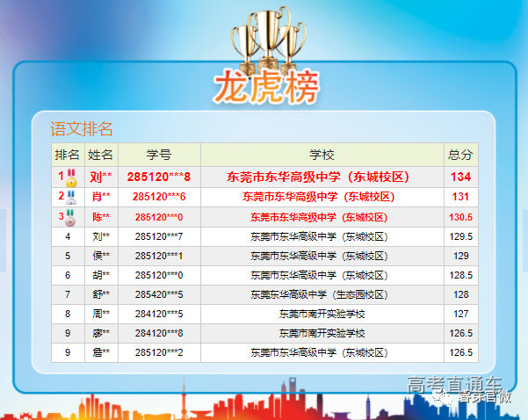Click the name 肖** in second row

101,197
